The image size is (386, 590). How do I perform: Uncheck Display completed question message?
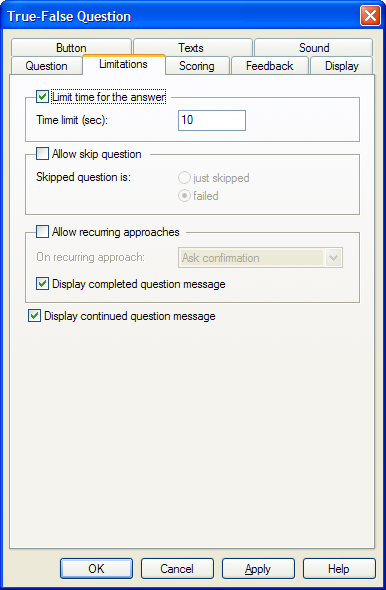point(43,284)
